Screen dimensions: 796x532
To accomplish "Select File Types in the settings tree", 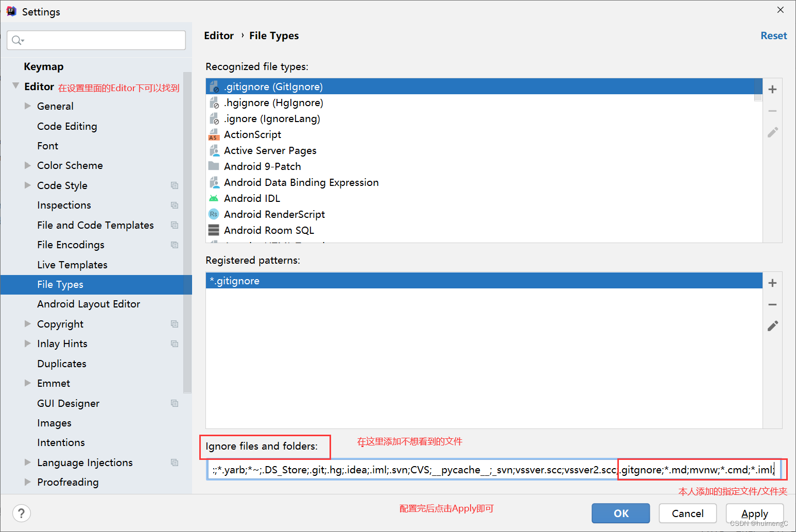I will click(x=96, y=284).
